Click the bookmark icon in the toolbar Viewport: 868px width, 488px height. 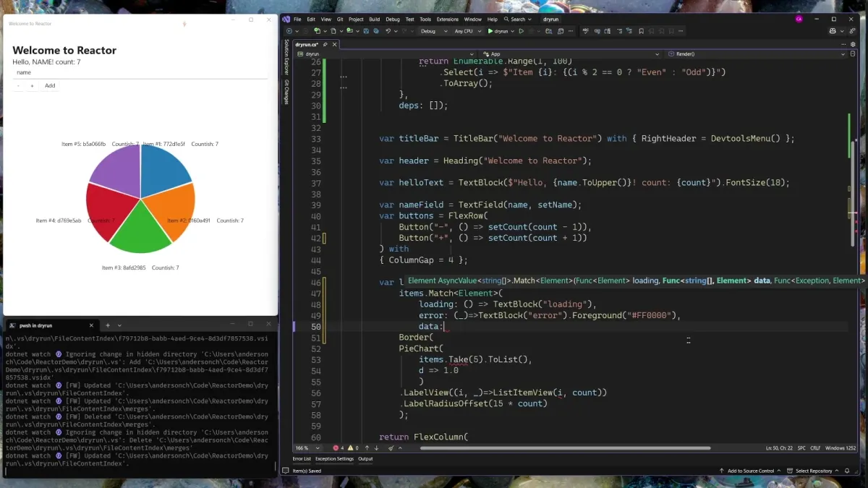pyautogui.click(x=641, y=31)
